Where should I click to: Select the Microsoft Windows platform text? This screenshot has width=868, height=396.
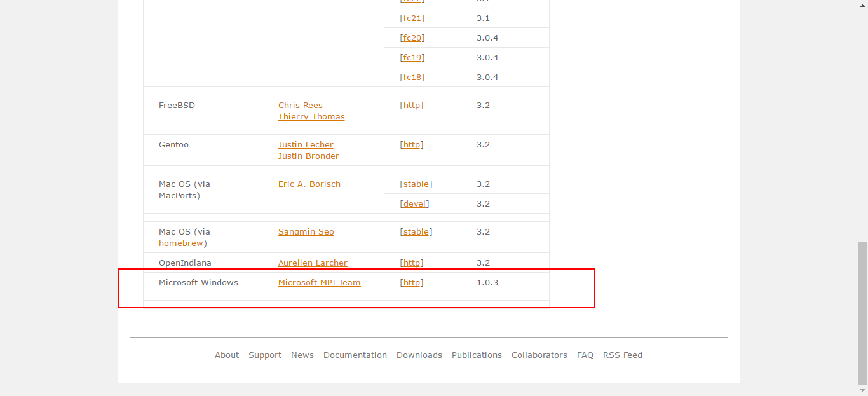pyautogui.click(x=198, y=282)
